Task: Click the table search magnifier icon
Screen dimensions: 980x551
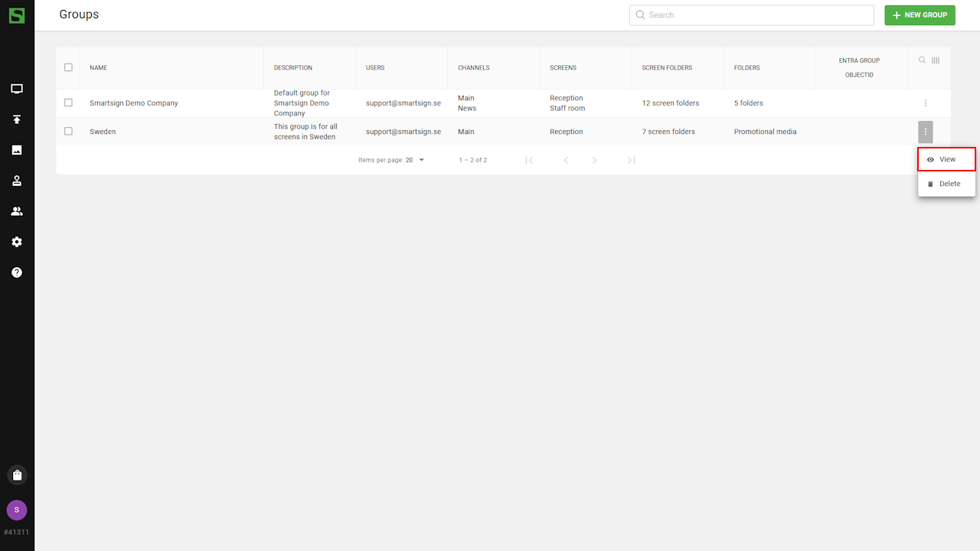Action: [x=922, y=60]
